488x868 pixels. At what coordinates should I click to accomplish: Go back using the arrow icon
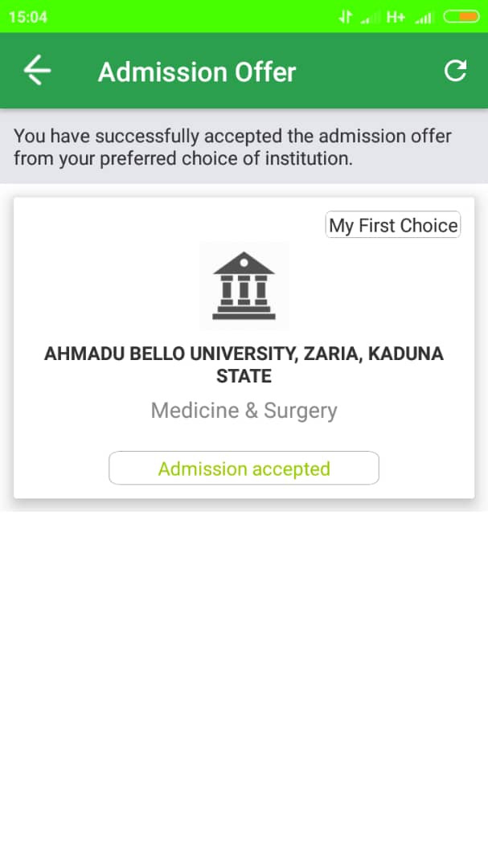[x=37, y=72]
